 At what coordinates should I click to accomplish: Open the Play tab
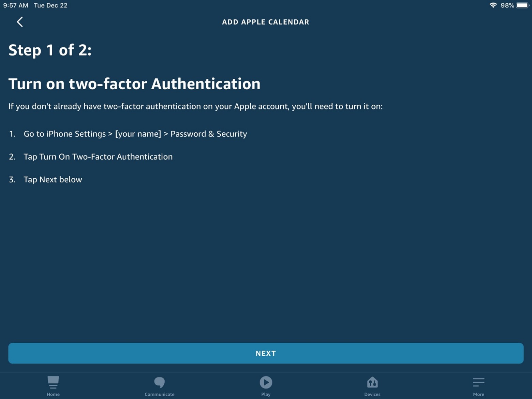[x=266, y=386]
